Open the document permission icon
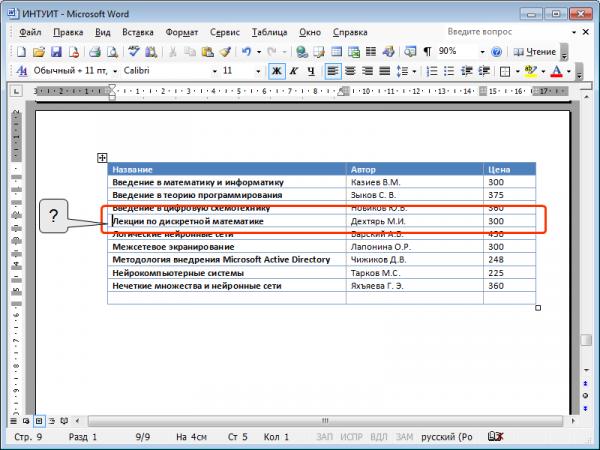Image resolution: width=600 pixels, height=450 pixels. 74,52
